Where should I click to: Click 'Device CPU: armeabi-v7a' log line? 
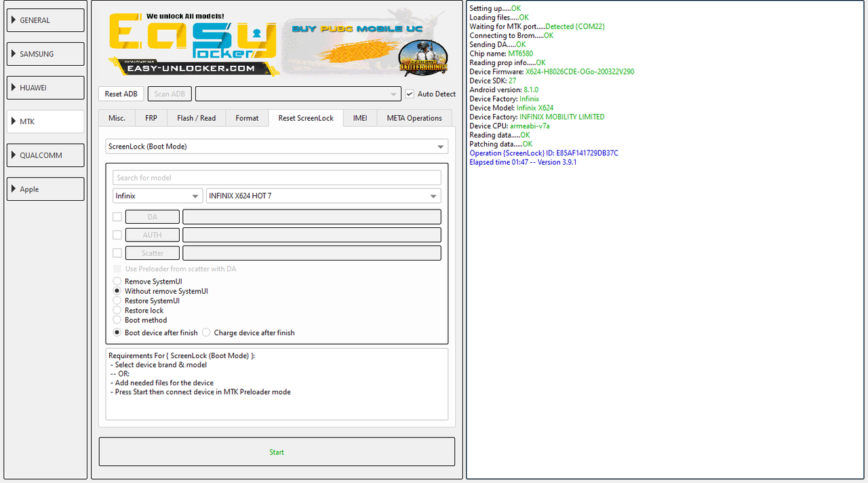click(x=509, y=126)
